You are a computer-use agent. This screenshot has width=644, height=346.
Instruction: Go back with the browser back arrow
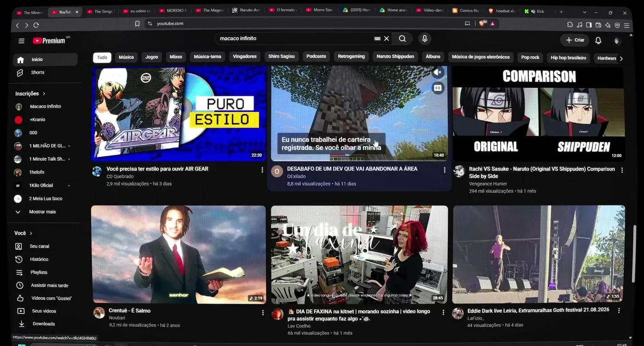17,25
